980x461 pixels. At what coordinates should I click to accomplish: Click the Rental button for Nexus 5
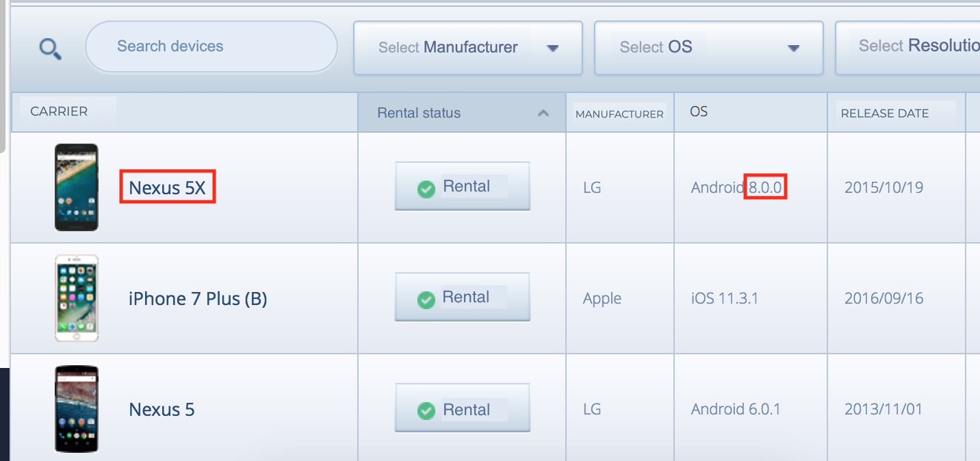(x=463, y=408)
